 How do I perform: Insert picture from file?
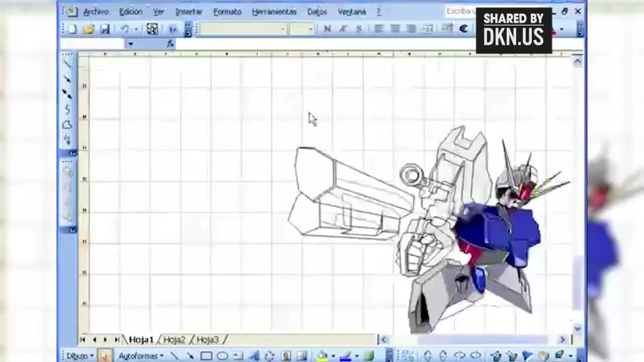coord(302,356)
